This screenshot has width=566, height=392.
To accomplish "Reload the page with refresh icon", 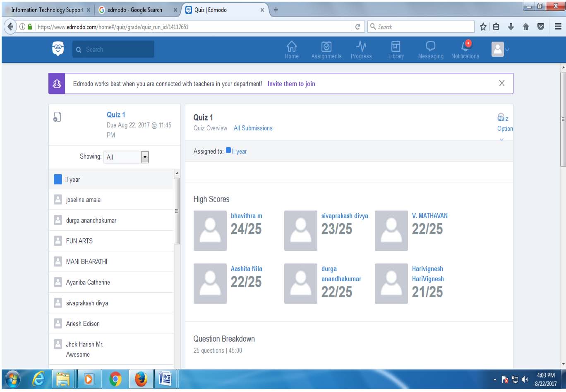I will pos(357,27).
